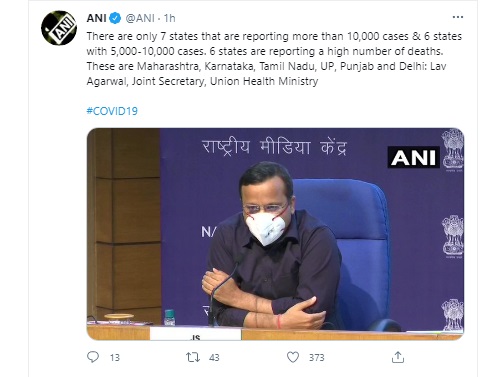Open ANI profile avatar picture
The image size is (495, 377).
(59, 28)
